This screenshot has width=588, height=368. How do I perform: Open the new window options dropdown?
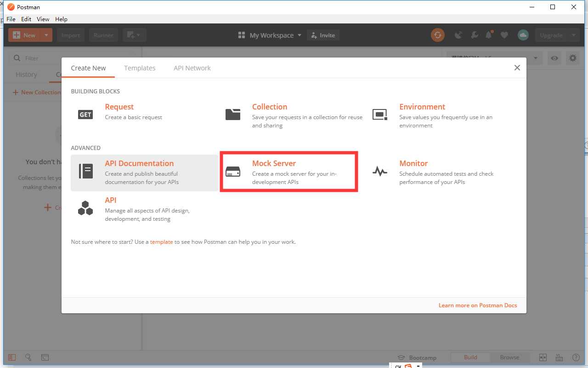tap(134, 35)
